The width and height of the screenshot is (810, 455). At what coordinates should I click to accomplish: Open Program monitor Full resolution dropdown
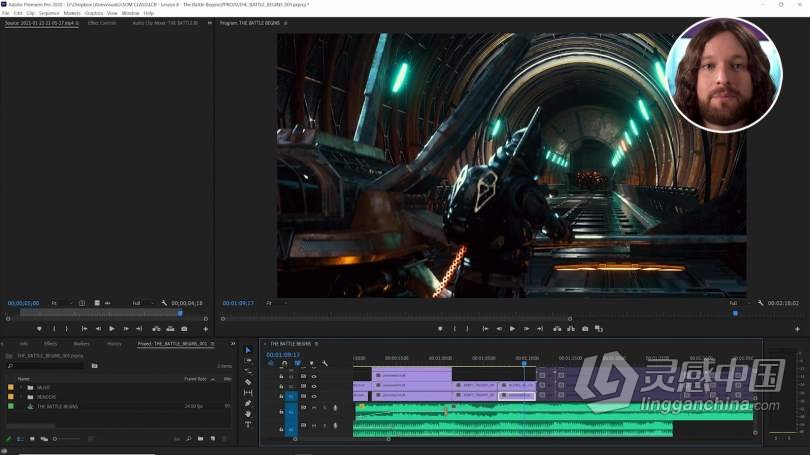pyautogui.click(x=739, y=303)
